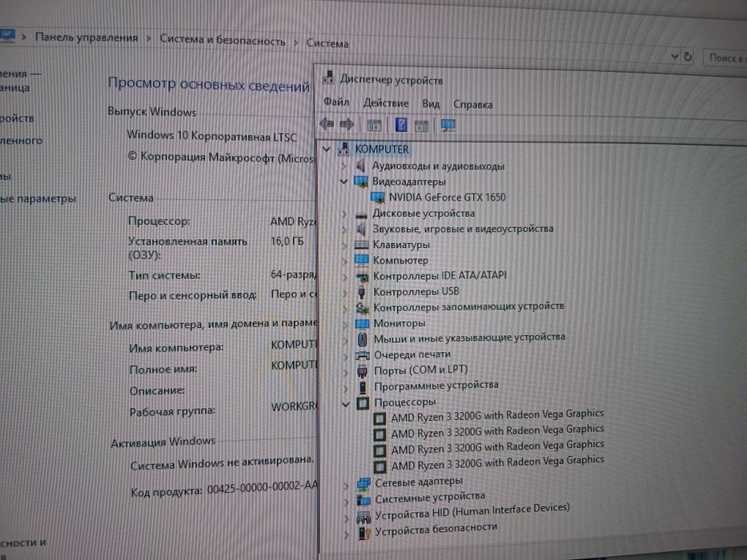Click the scan hardware monitor toolbar icon
The height and width of the screenshot is (560, 747).
click(448, 126)
